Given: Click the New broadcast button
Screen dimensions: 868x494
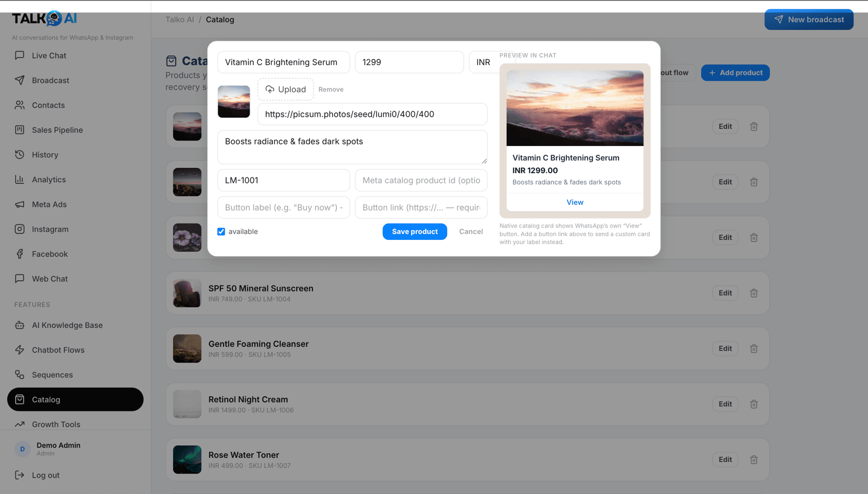Looking at the screenshot, I should (x=809, y=20).
